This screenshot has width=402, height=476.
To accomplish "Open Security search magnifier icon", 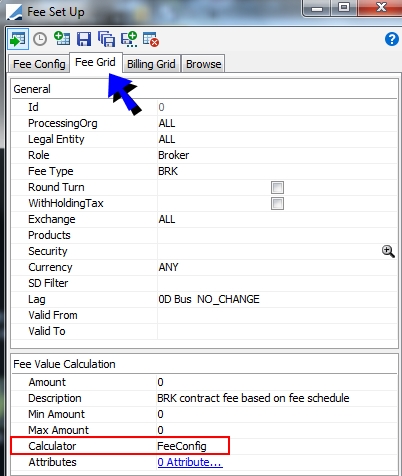I will [x=388, y=251].
